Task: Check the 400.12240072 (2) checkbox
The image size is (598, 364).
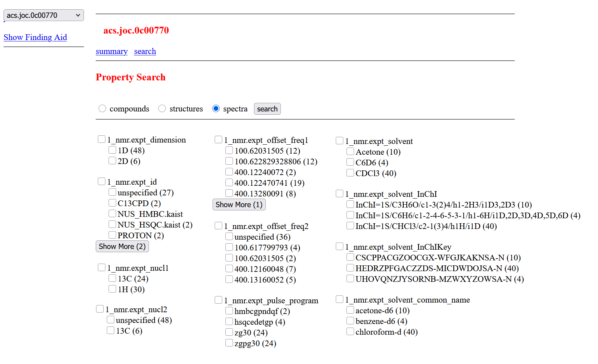Action: [229, 172]
